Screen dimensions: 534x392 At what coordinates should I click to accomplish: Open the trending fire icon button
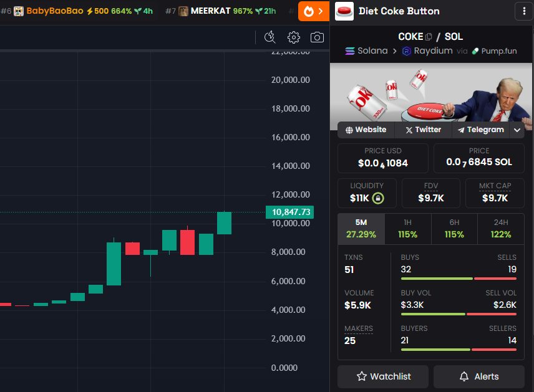(314, 11)
